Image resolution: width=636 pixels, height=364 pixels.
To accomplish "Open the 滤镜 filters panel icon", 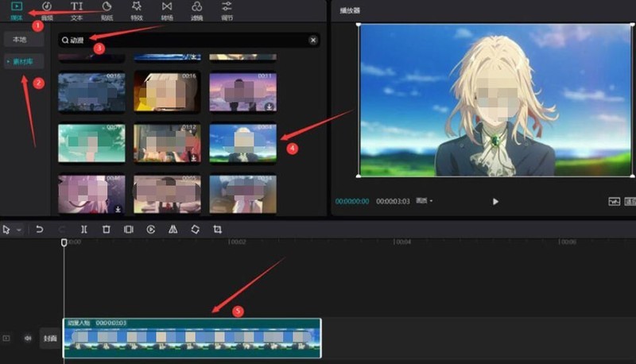I will tap(196, 10).
